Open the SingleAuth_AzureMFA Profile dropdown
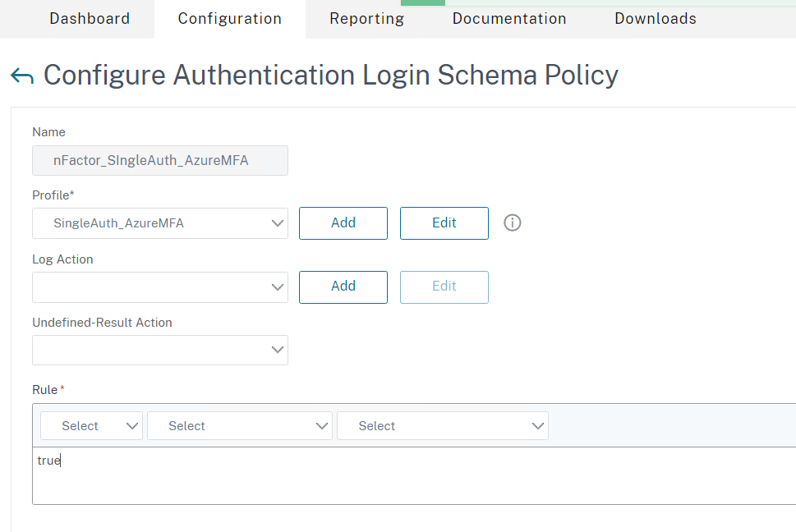Image resolution: width=796 pixels, height=532 pixels. pos(160,223)
